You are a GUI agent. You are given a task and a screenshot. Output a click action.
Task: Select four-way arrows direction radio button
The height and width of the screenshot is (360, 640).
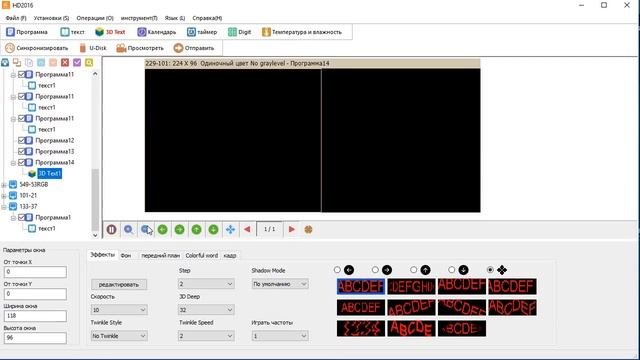pyautogui.click(x=490, y=270)
